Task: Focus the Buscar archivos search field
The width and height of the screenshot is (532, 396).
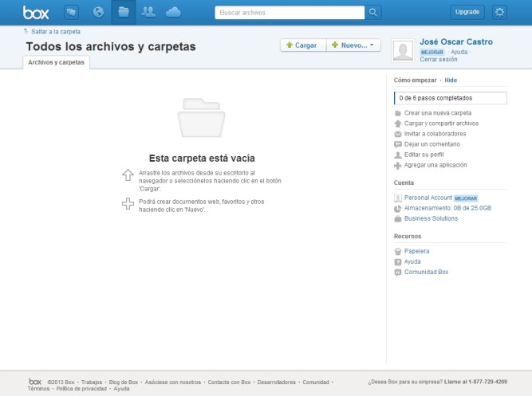Action: pyautogui.click(x=290, y=13)
